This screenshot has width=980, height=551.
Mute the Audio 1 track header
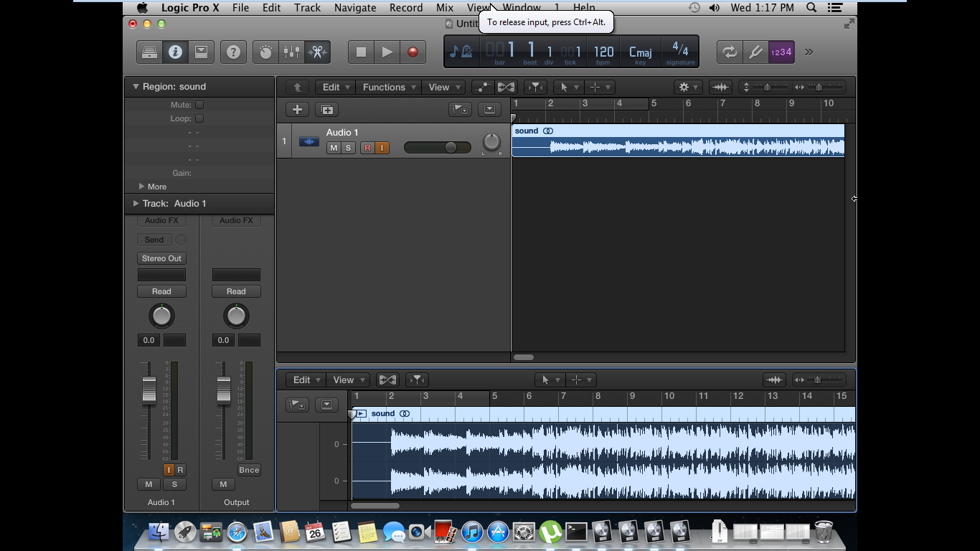coord(334,148)
